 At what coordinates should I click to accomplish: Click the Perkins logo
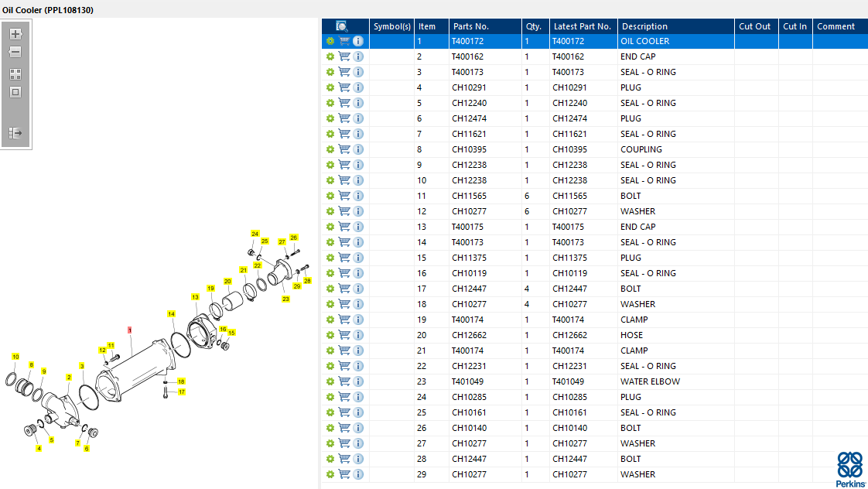850,469
